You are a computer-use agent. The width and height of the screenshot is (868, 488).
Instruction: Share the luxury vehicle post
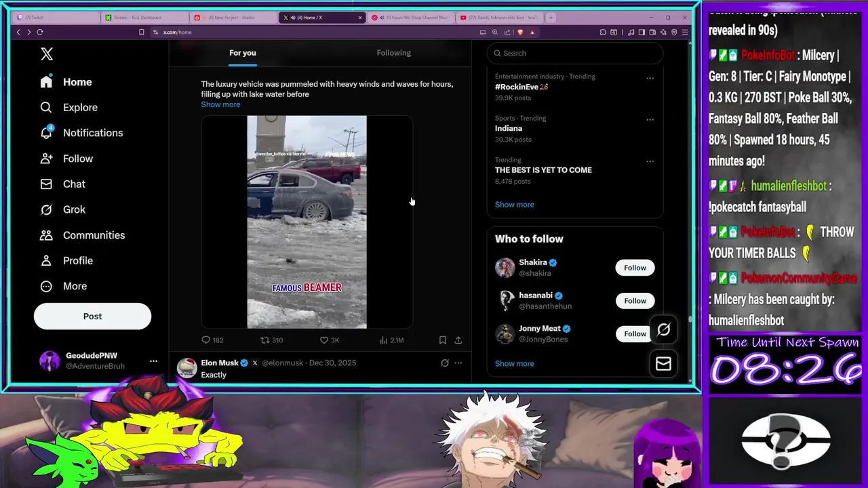coord(458,340)
